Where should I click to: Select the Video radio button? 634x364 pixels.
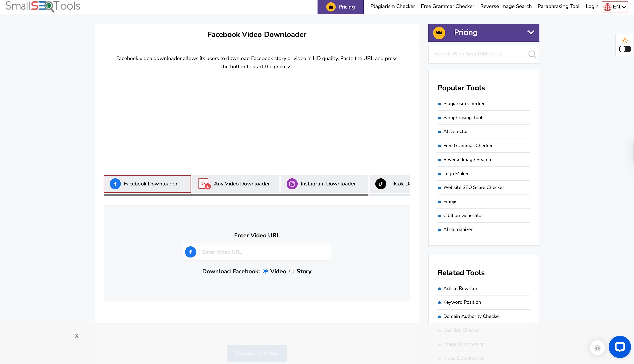point(265,271)
